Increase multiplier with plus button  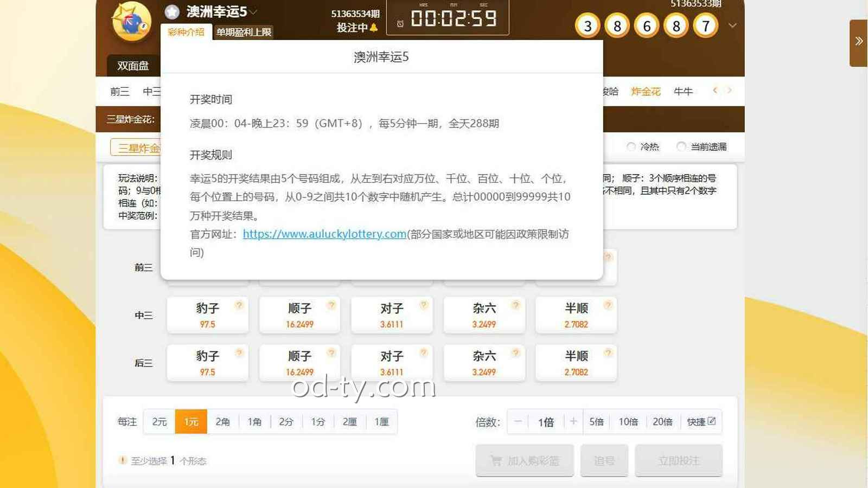tap(573, 421)
